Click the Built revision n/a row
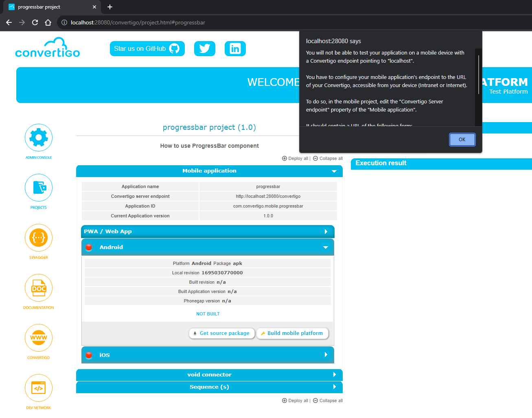 point(208,282)
